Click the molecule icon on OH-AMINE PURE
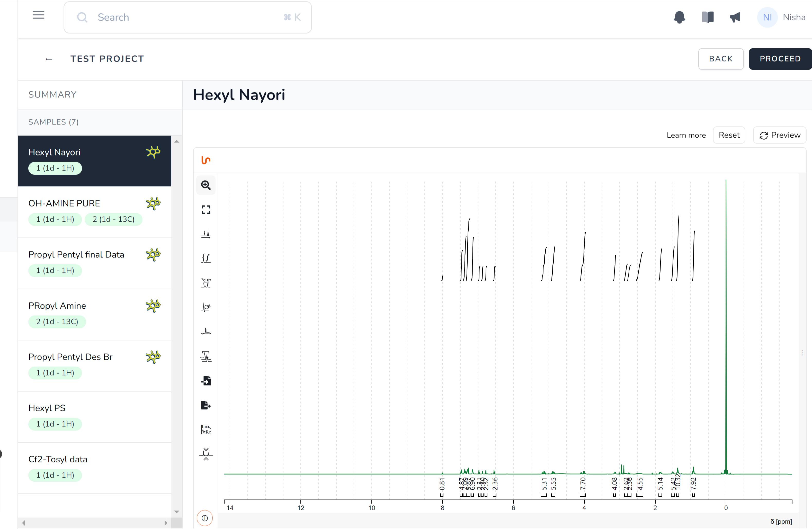 point(153,203)
